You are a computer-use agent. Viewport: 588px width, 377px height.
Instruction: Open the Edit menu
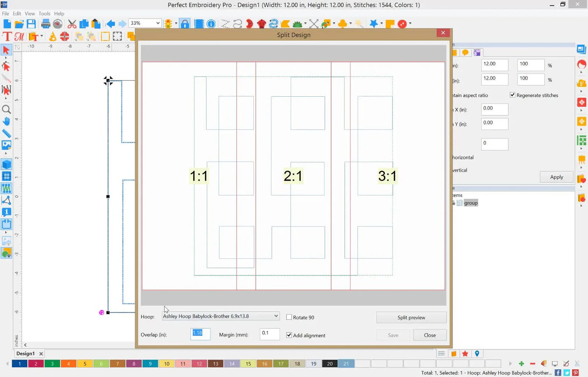[x=17, y=14]
